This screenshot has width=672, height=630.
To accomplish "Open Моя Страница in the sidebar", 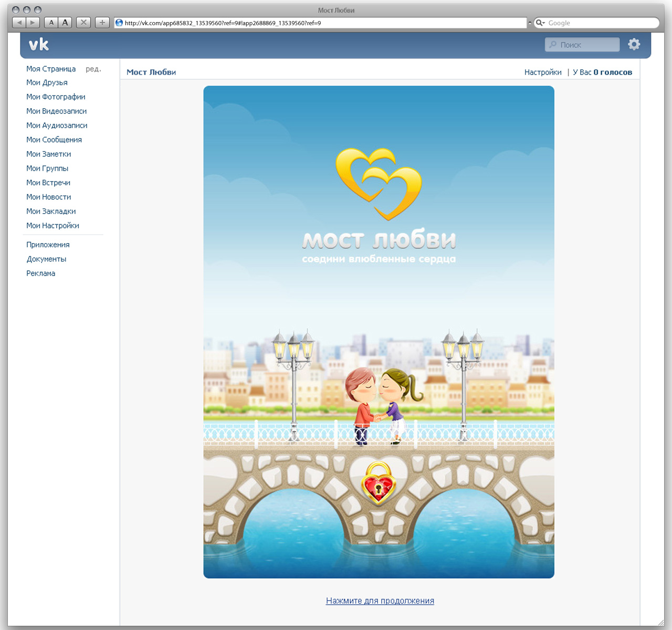I will pos(51,69).
